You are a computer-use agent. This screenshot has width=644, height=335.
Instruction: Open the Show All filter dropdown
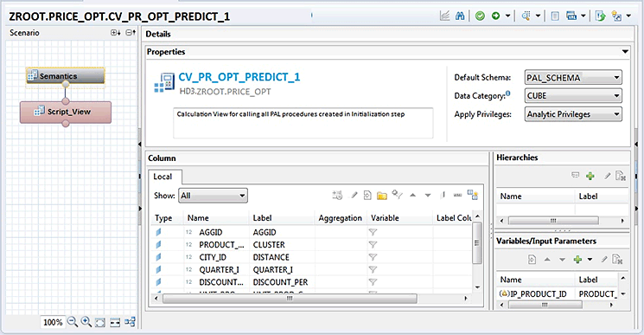[214, 196]
